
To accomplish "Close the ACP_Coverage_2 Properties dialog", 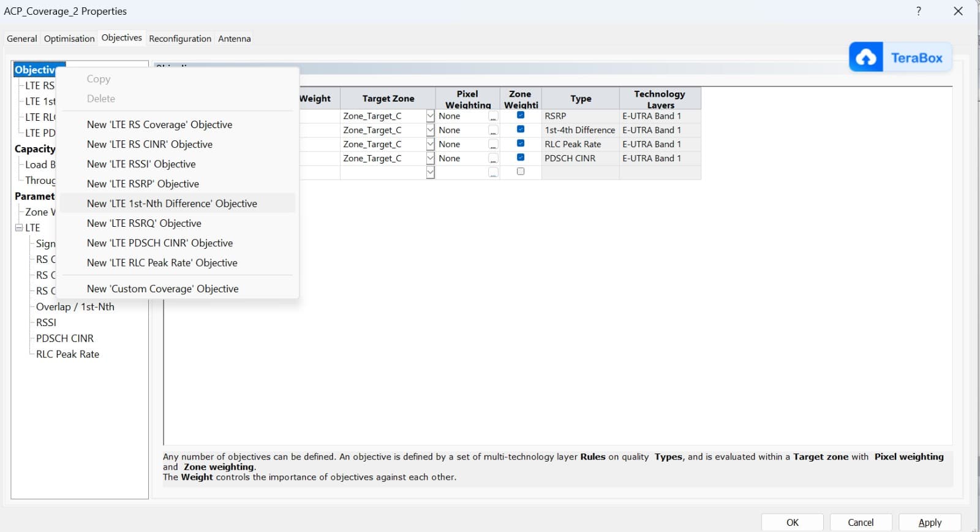I will [959, 11].
